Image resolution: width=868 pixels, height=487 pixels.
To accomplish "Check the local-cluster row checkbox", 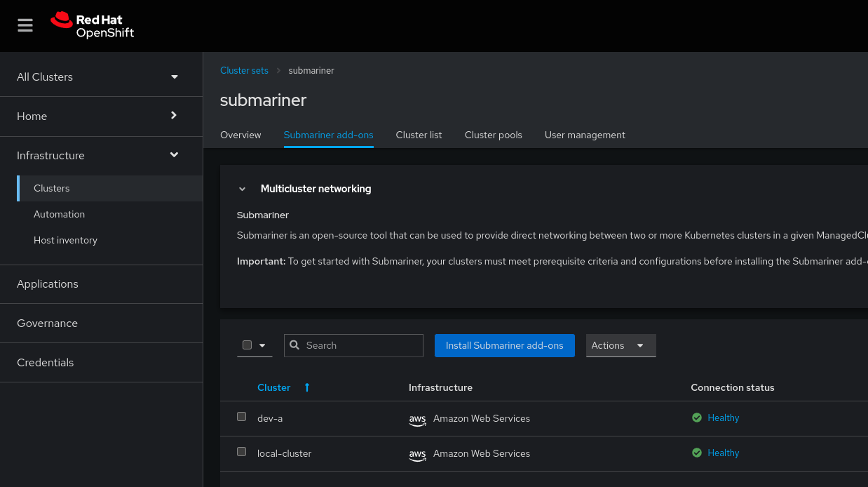I will click(x=241, y=452).
